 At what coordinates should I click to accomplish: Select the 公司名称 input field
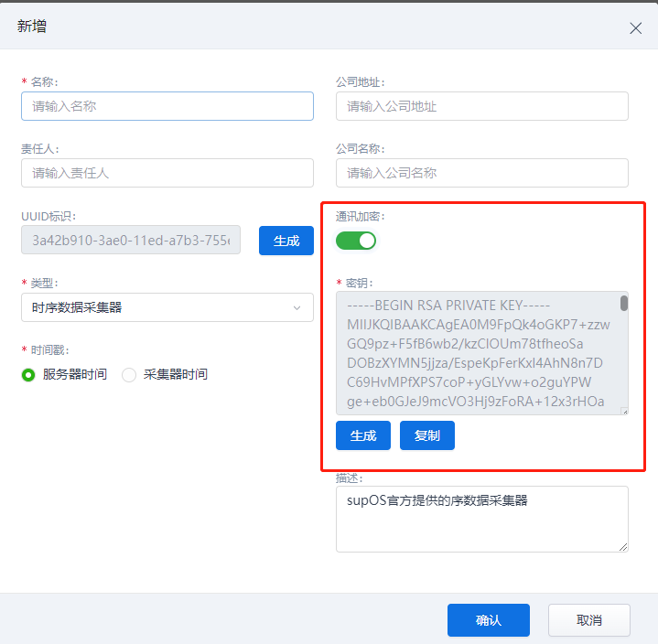point(481,173)
